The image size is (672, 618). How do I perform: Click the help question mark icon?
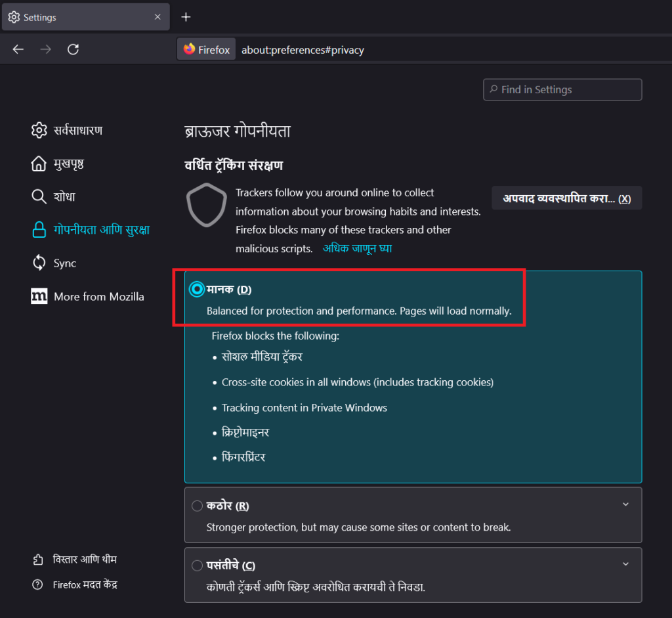[37, 585]
